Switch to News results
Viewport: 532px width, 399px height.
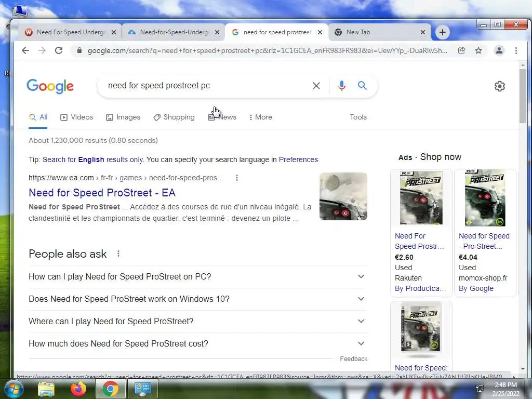[x=222, y=117]
